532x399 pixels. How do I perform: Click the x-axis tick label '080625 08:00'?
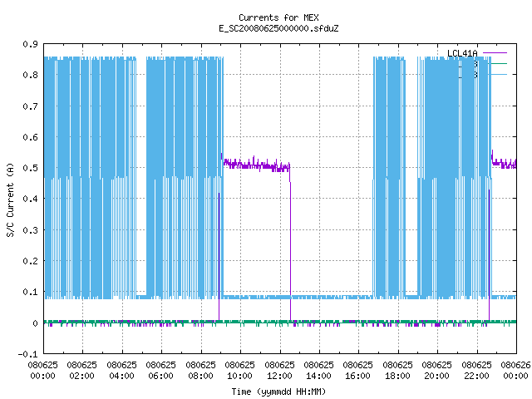201,370
